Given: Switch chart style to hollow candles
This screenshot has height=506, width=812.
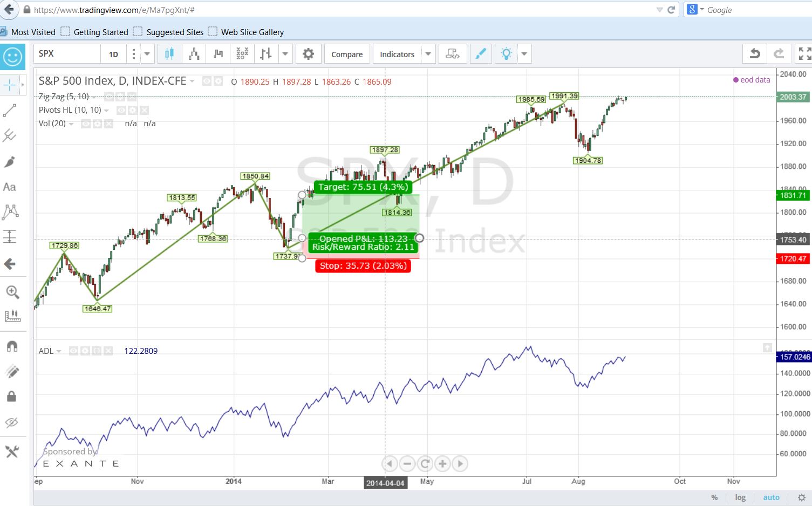Looking at the screenshot, I should click(194, 54).
